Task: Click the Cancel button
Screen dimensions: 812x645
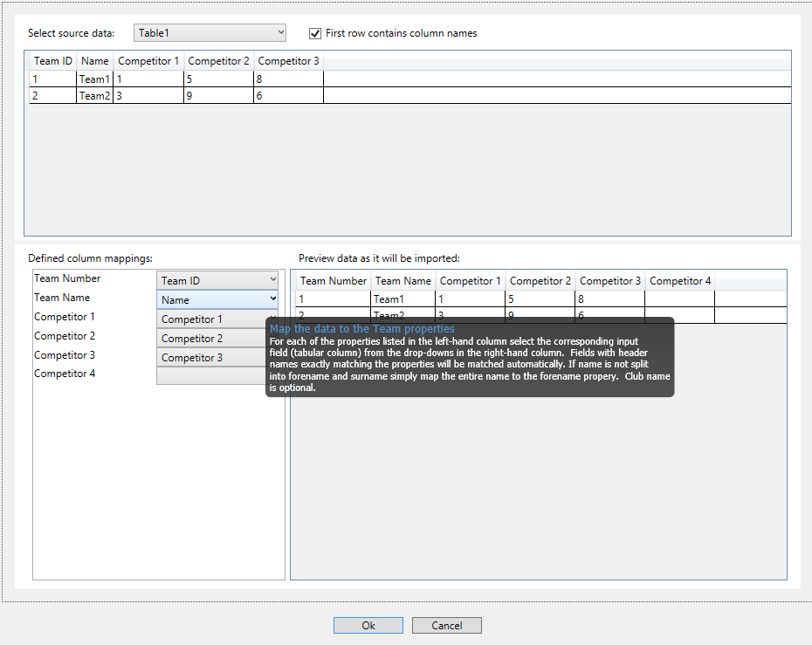Action: (x=447, y=625)
